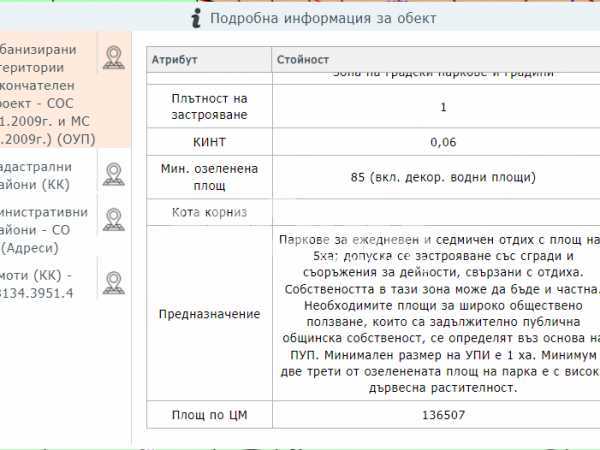Click the info icon in dialog header
Screen dimensions: 600x450
pos(196,18)
